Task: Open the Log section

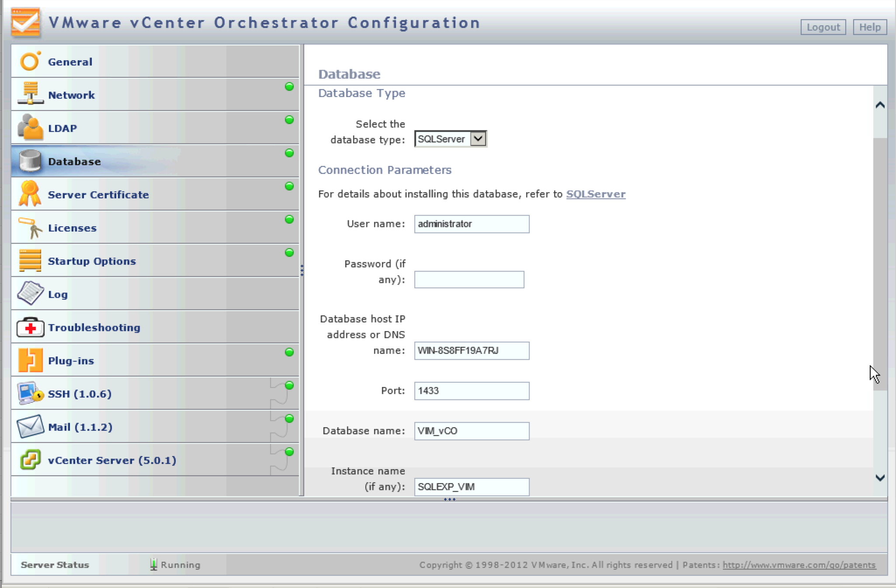Action: click(x=58, y=294)
